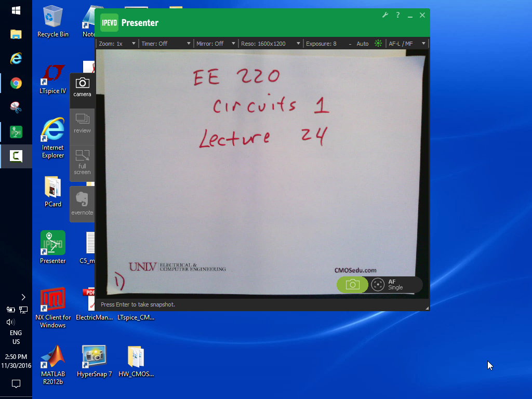Screen dimensions: 532x399
Task: Open File Explorer from the taskbar
Action: (x=16, y=34)
